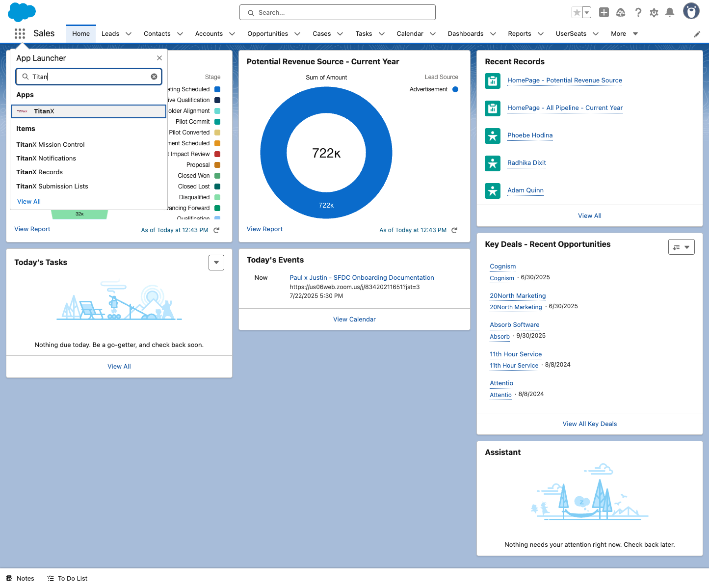This screenshot has width=709, height=588.
Task: Refresh the pipeline chart dated 12:43 PM
Action: pos(216,230)
